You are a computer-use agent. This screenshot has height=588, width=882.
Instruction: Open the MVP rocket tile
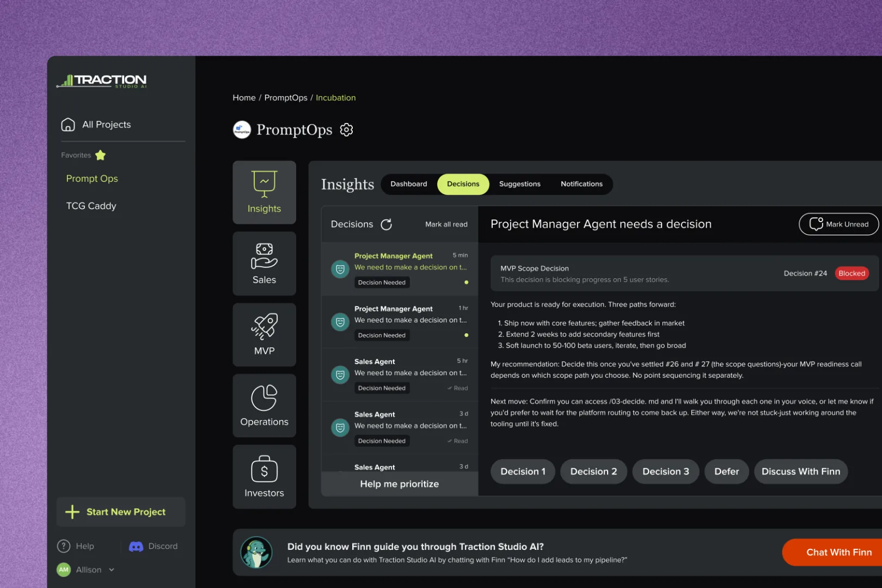pos(265,334)
